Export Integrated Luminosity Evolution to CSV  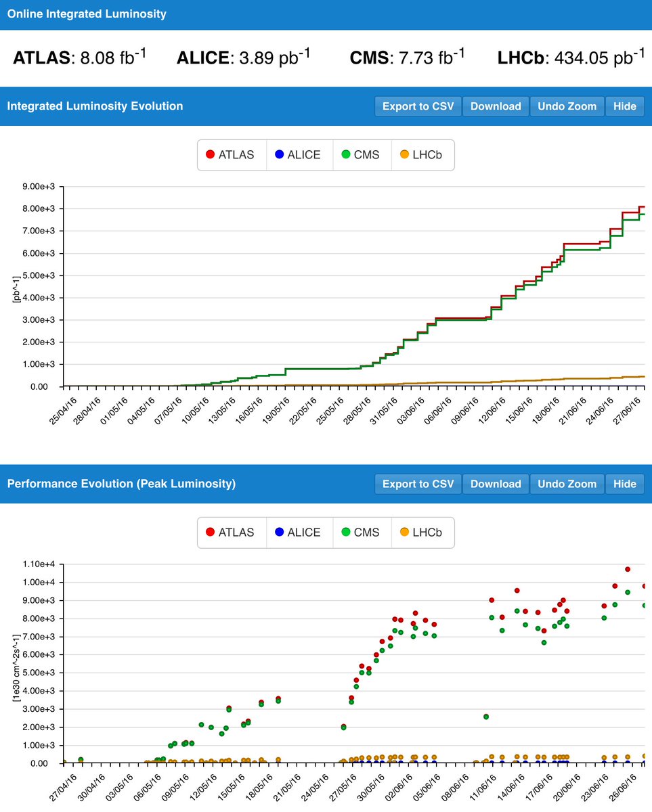click(418, 106)
